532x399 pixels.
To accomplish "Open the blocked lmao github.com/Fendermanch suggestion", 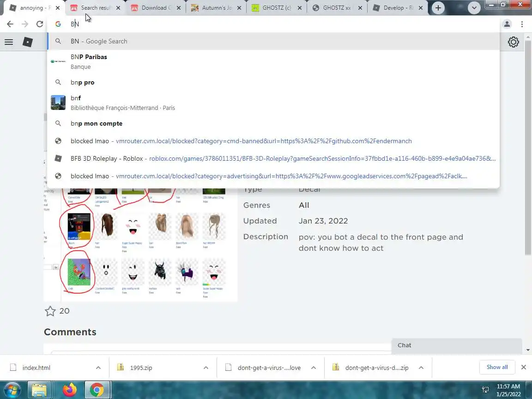I will pyautogui.click(x=273, y=141).
